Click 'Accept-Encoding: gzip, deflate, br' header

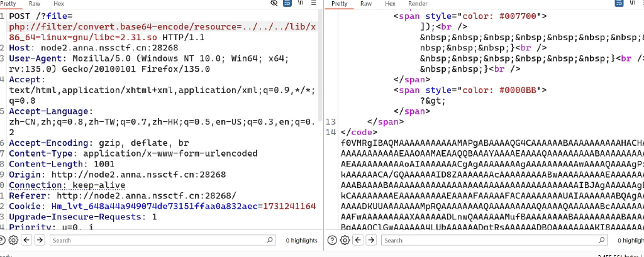pyautogui.click(x=99, y=143)
